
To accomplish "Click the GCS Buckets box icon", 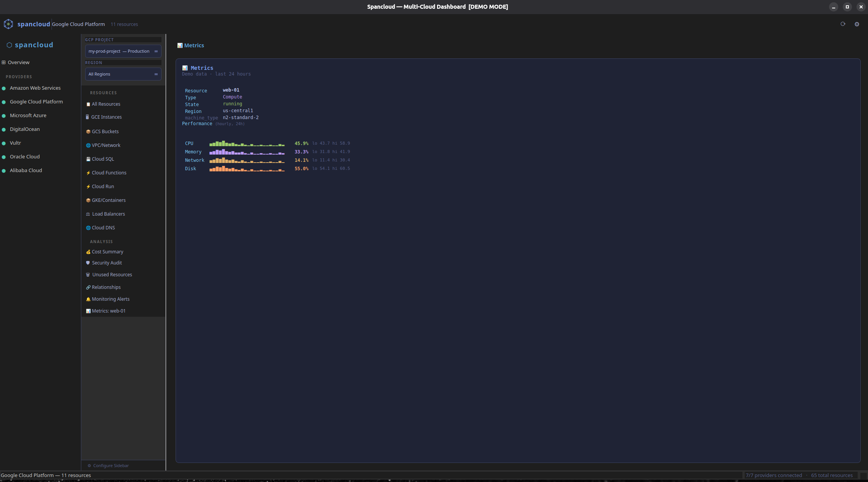I will (88, 132).
